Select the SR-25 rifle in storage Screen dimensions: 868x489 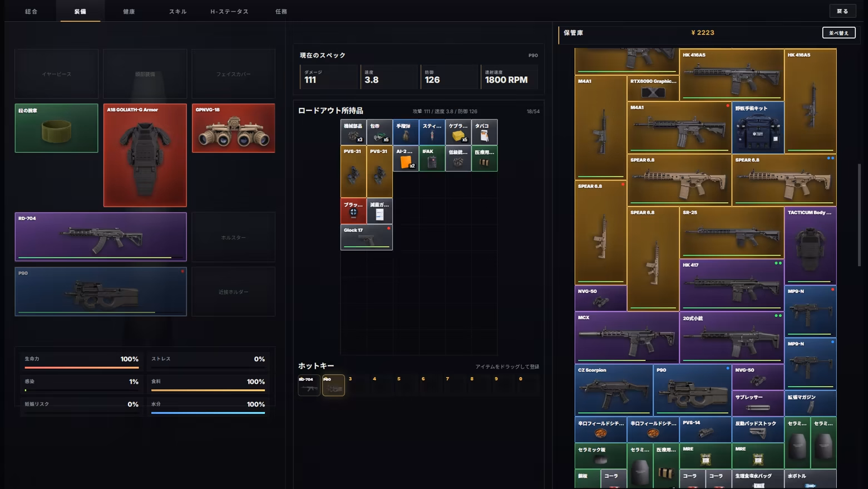click(732, 232)
